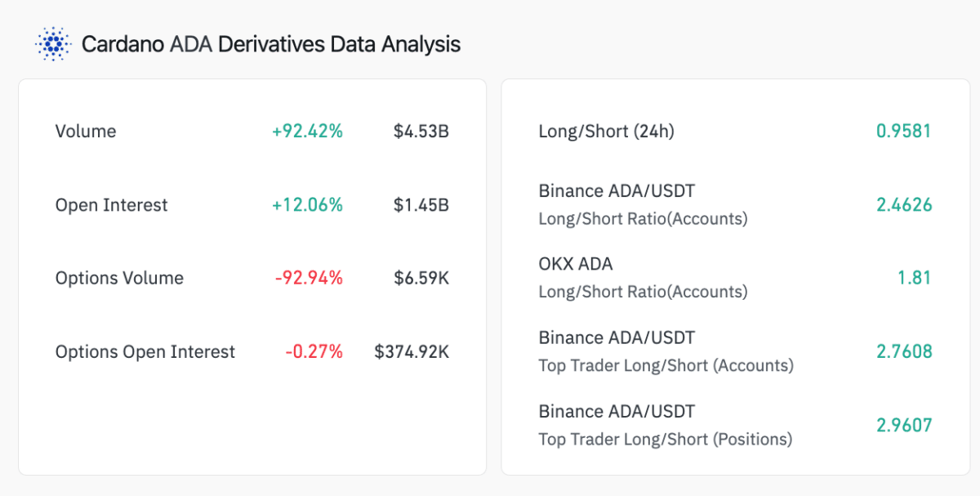Click the +12.06% open interest change
The image size is (980, 496).
tap(307, 205)
